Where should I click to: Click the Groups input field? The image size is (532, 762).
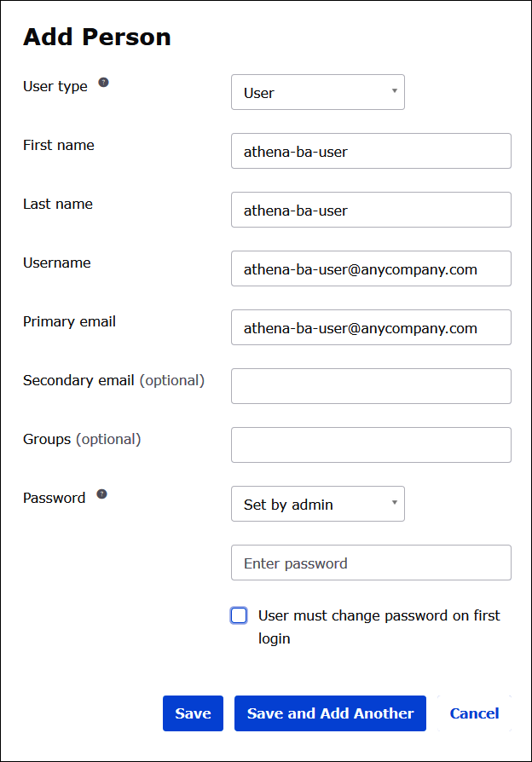pos(371,444)
